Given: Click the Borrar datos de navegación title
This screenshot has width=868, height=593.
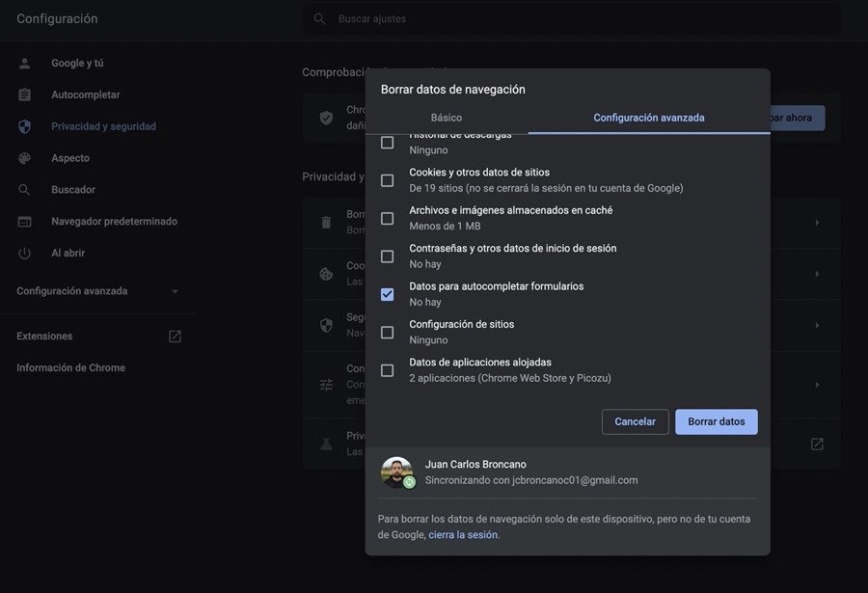Looking at the screenshot, I should 453,89.
